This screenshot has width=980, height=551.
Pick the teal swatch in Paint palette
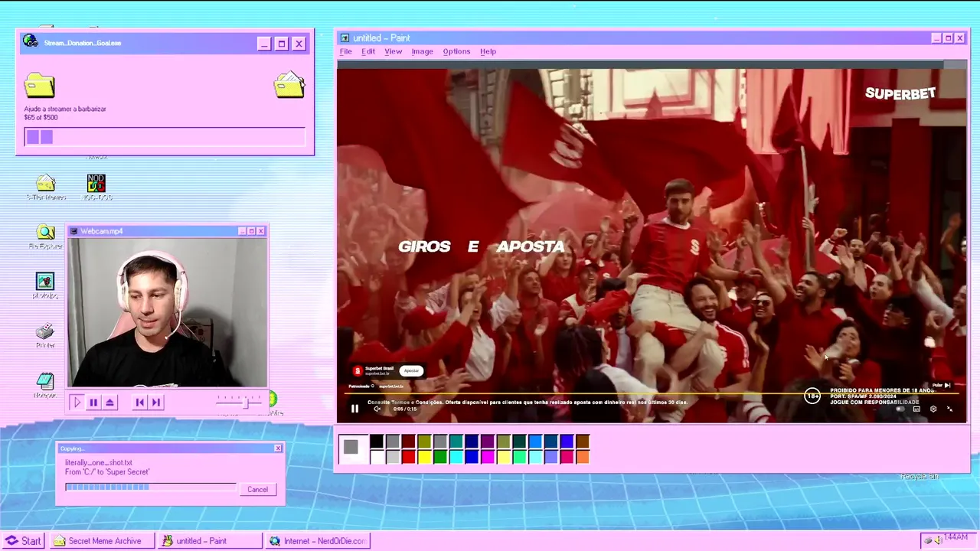456,442
